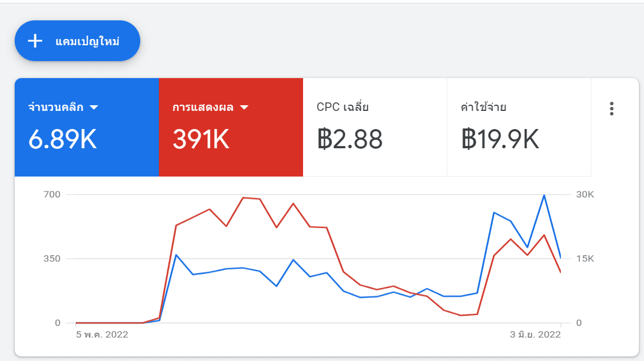Viewport: 644px width, 361px height.
Task: Click the ฿2.88 average CPC value
Action: (x=349, y=139)
